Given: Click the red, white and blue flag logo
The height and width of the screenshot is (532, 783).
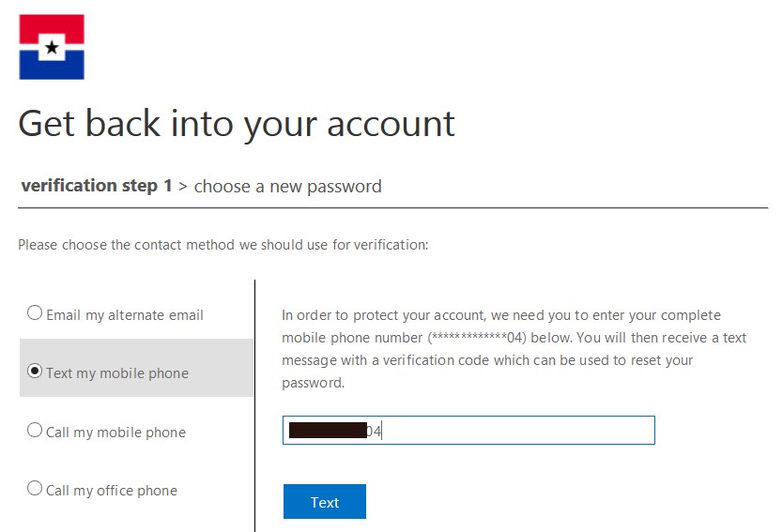Looking at the screenshot, I should click(x=52, y=47).
